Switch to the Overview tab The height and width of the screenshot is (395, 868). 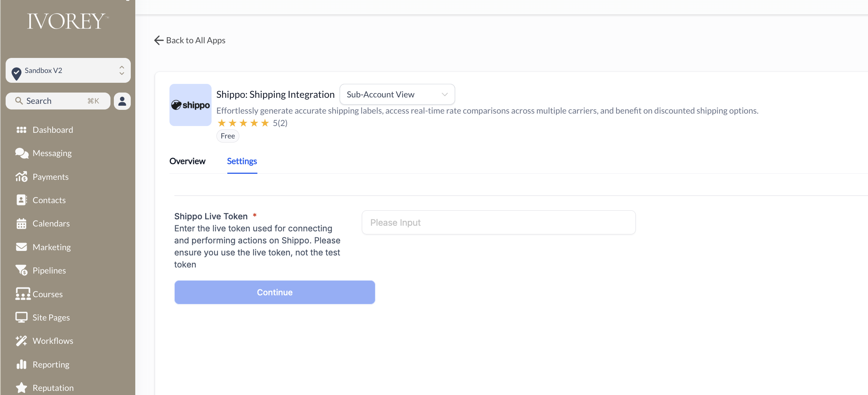(188, 161)
